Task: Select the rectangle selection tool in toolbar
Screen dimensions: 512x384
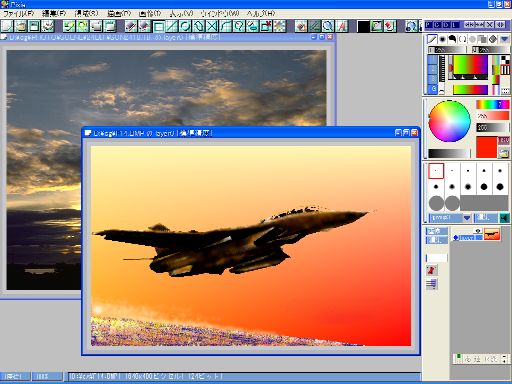Action: (x=159, y=26)
